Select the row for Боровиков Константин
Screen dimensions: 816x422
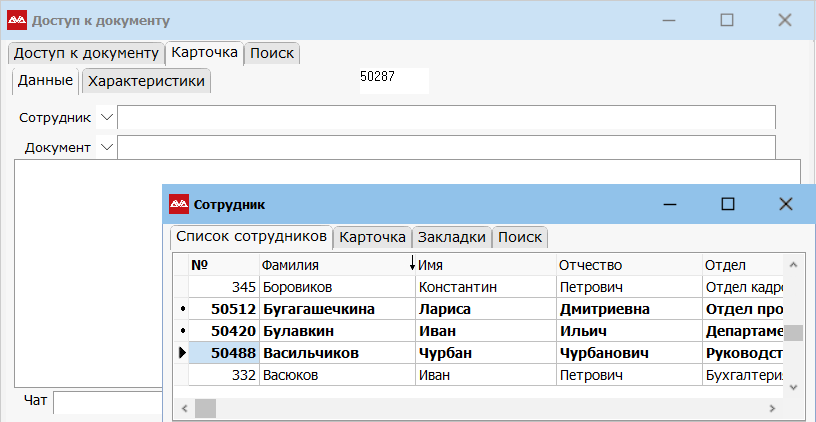(335, 287)
